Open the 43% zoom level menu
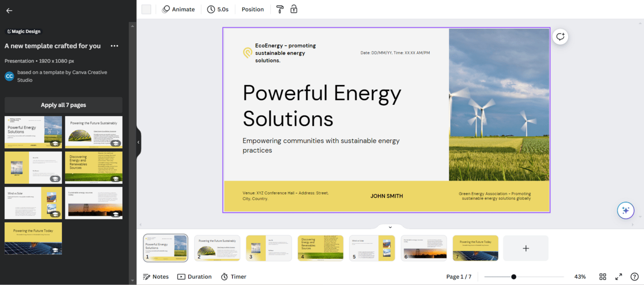 580,277
